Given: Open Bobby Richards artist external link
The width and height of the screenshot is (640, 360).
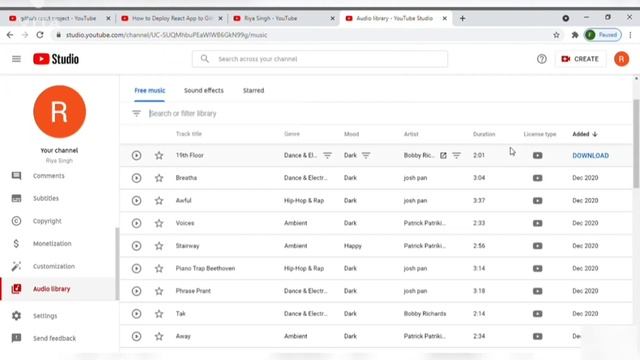Looking at the screenshot, I should tap(443, 156).
